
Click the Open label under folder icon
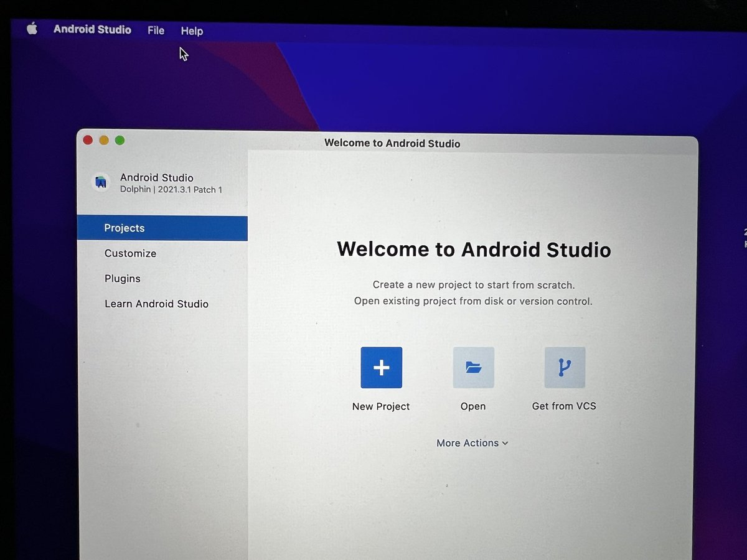473,406
